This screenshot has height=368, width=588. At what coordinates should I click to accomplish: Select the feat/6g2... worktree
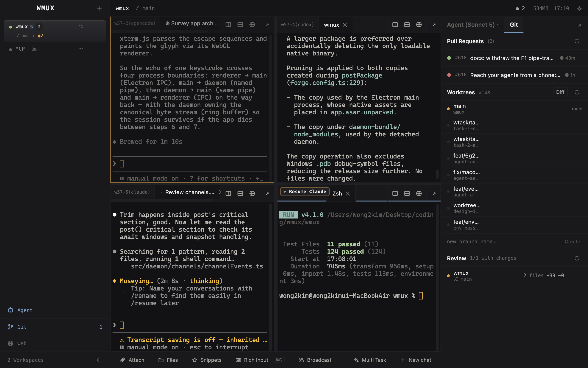click(515, 158)
